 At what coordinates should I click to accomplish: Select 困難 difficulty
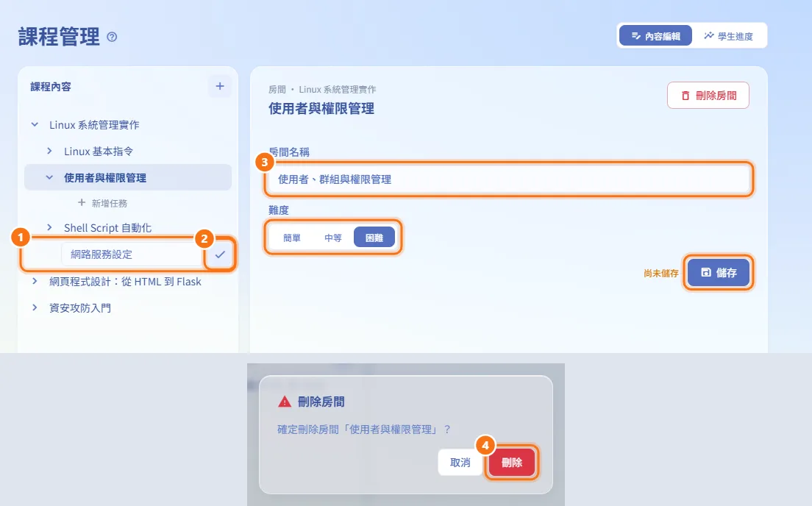[x=374, y=238]
